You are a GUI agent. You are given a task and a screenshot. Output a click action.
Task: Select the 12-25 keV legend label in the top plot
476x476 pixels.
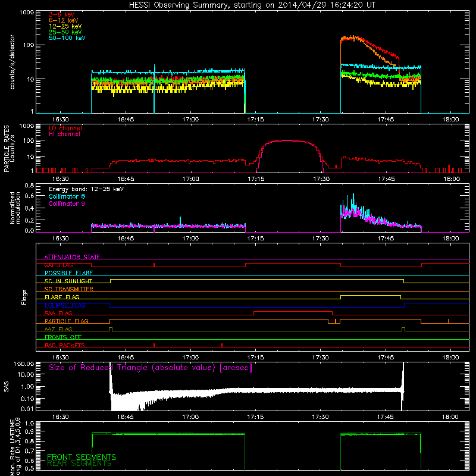coord(65,26)
